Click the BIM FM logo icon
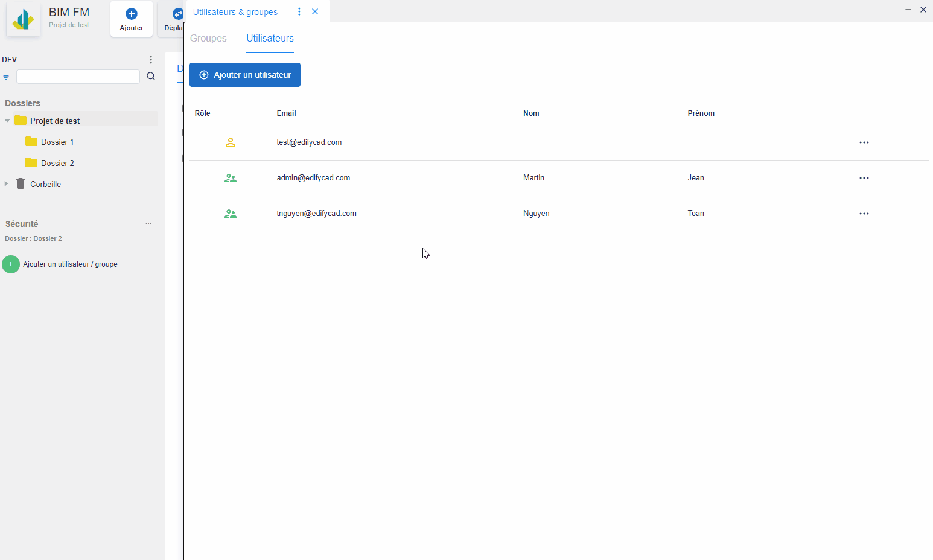The height and width of the screenshot is (560, 933). pyautogui.click(x=23, y=19)
